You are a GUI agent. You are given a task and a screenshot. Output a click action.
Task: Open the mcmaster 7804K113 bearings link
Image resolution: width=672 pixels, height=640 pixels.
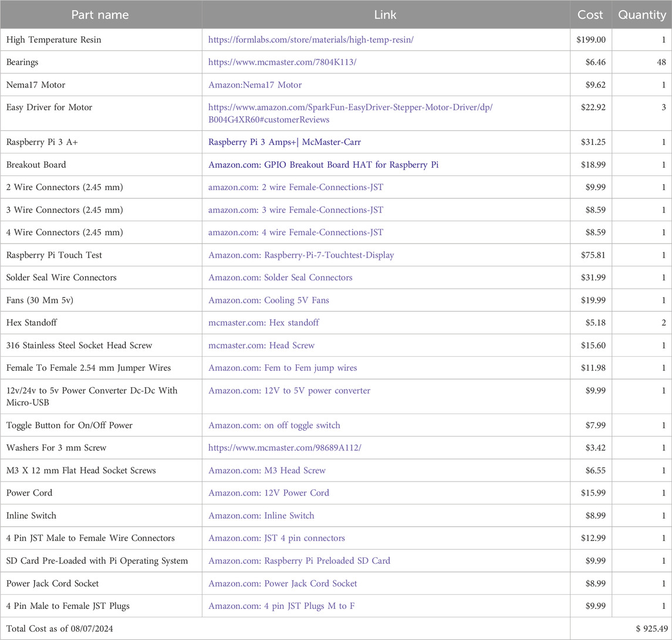click(x=282, y=62)
